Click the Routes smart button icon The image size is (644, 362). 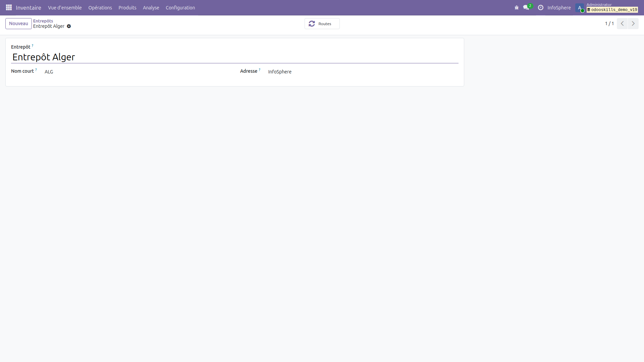click(312, 23)
